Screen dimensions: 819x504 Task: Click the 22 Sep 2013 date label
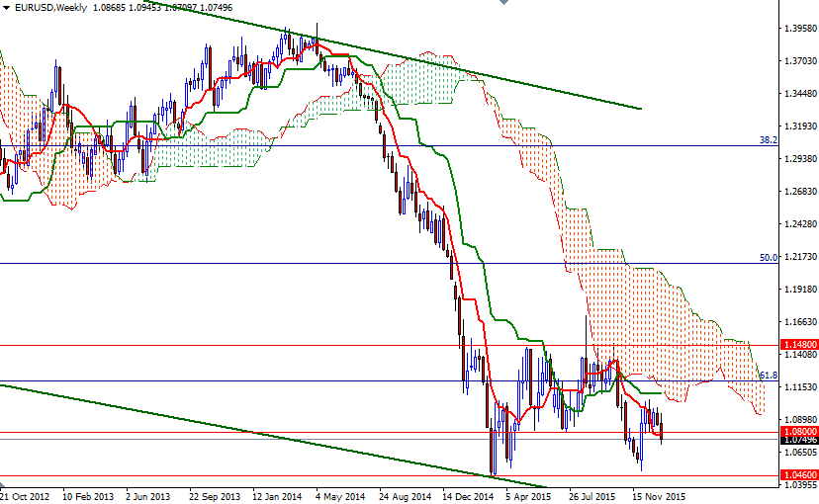point(215,497)
